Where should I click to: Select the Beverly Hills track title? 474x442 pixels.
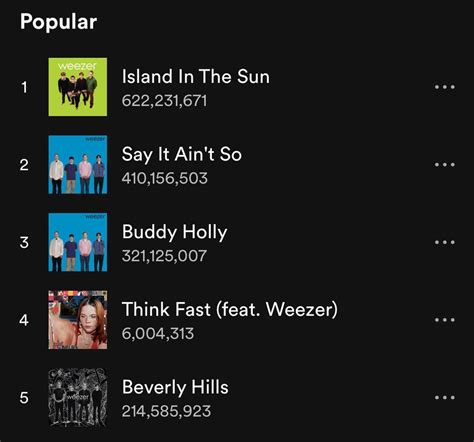175,387
